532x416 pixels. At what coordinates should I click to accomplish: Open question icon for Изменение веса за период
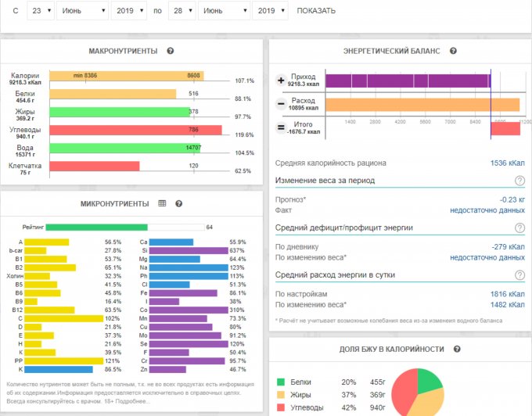[519, 181]
